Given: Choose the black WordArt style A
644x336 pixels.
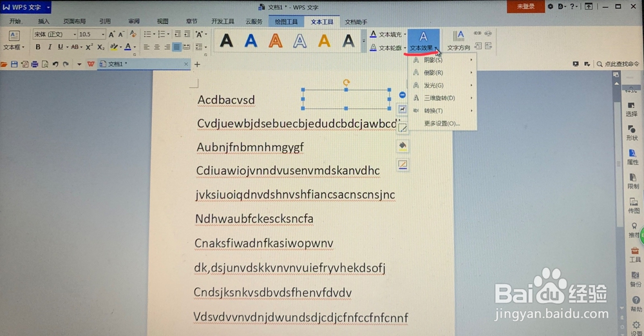Looking at the screenshot, I should (x=226, y=41).
